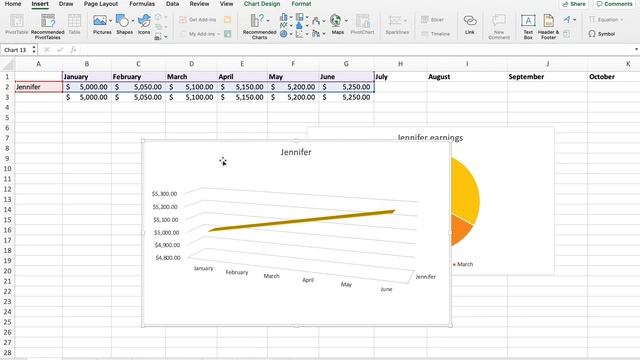Open Header & Footer
Screen dimensions: 640x360
pos(549,27)
